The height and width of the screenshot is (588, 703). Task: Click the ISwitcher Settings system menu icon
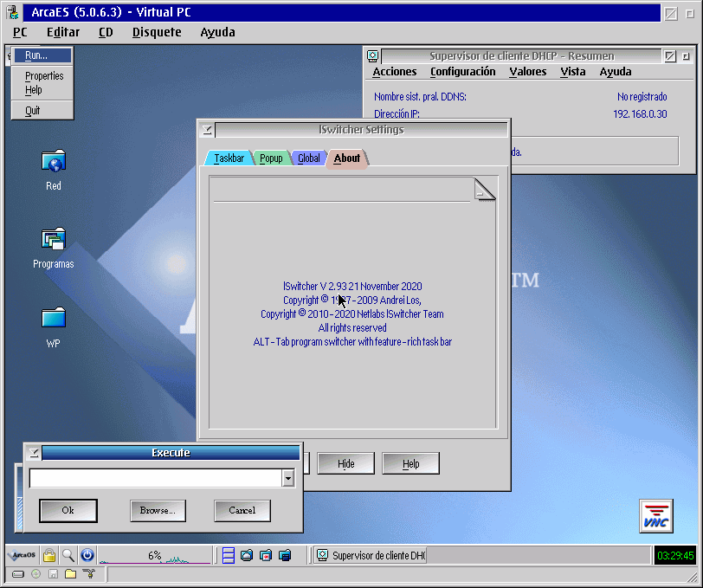(207, 130)
